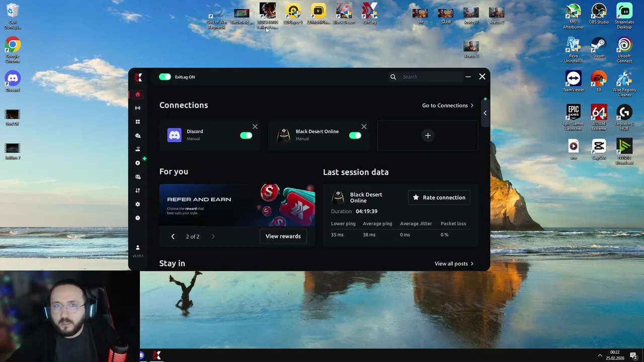This screenshot has width=644, height=362.
Task: Open Epic Games Launcher shortcut
Action: [x=574, y=118]
